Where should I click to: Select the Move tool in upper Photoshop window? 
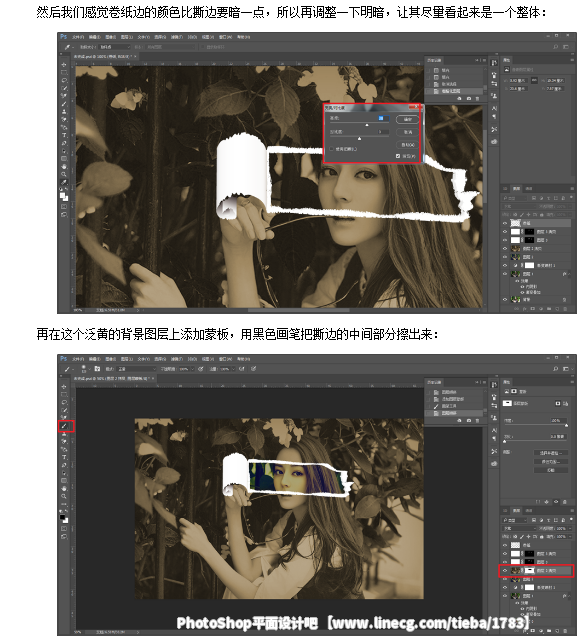(x=64, y=65)
